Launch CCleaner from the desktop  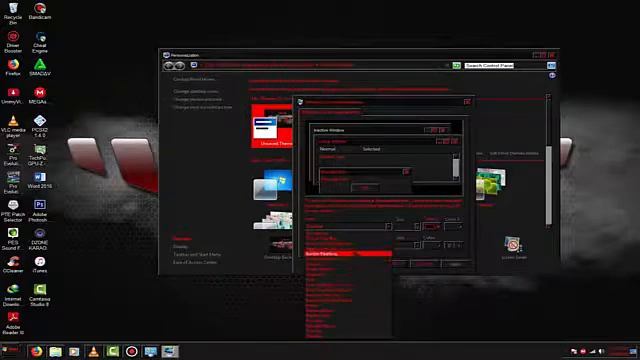[x=13, y=264]
